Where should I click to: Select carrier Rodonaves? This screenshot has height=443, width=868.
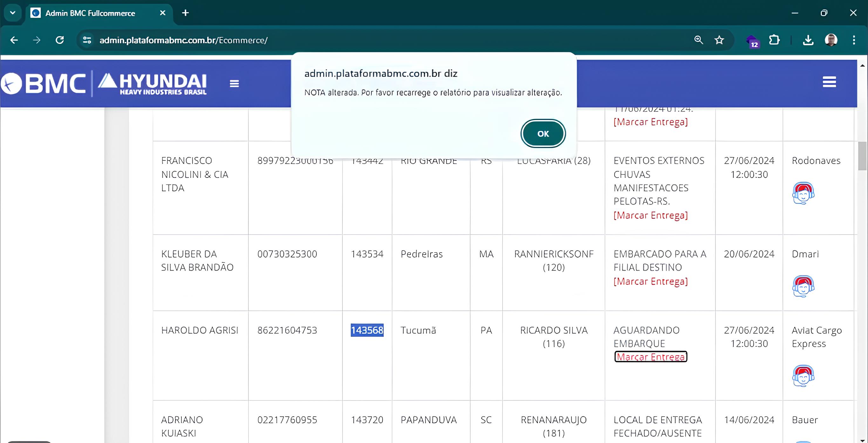coord(816,160)
